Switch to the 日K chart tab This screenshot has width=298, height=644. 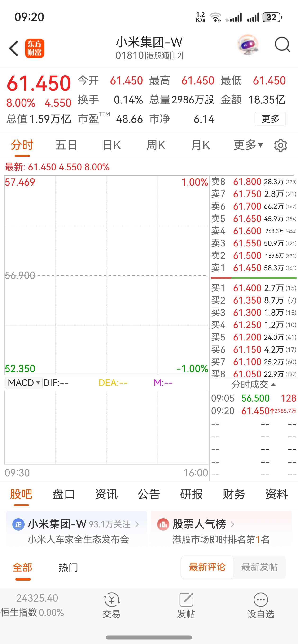[x=112, y=145]
